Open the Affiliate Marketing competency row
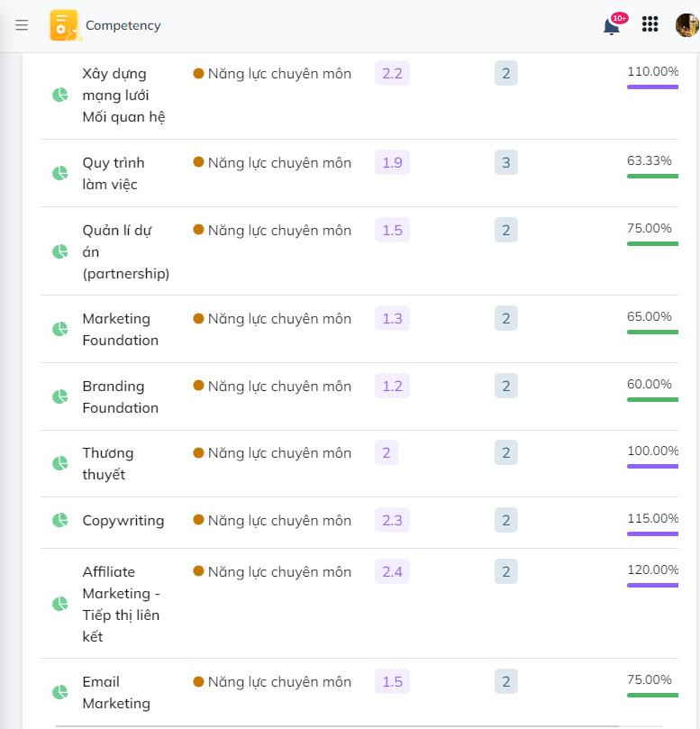Screen dimensions: 700x729 tap(121, 604)
